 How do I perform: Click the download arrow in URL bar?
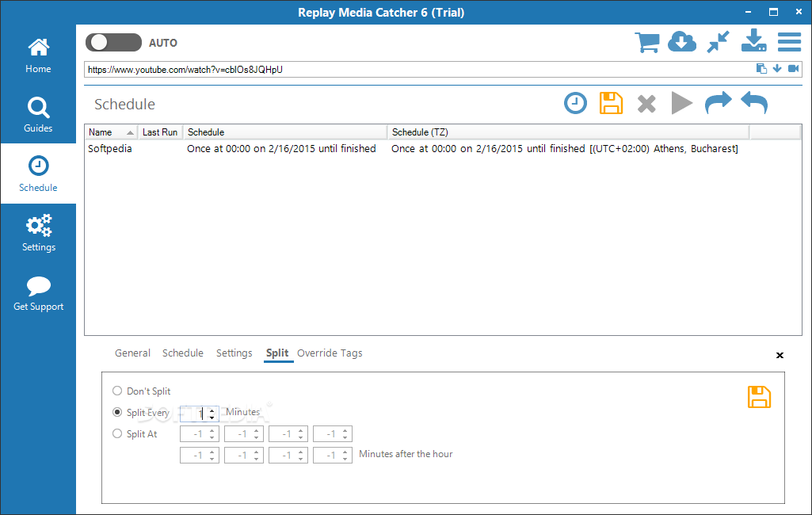tap(777, 68)
